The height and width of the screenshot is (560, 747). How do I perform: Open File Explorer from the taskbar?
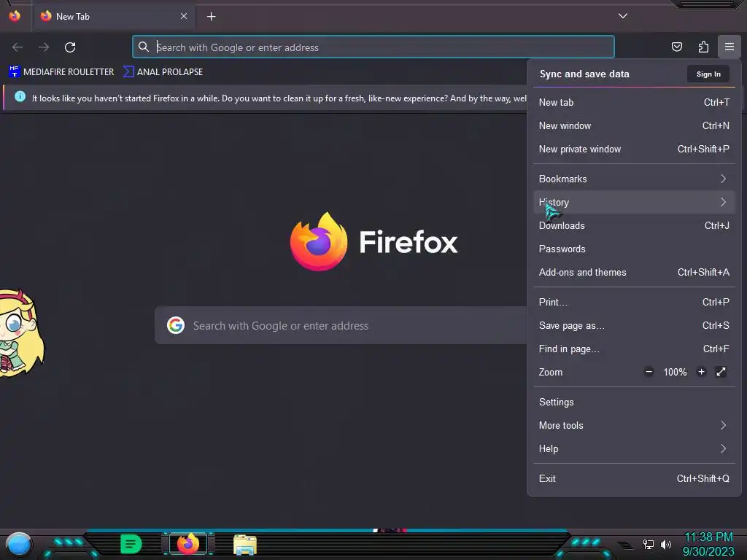point(245,545)
